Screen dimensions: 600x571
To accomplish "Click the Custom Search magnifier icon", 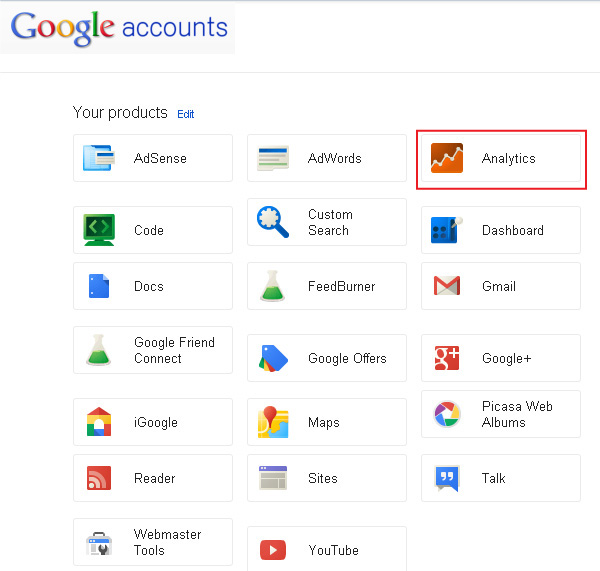I will (x=273, y=222).
